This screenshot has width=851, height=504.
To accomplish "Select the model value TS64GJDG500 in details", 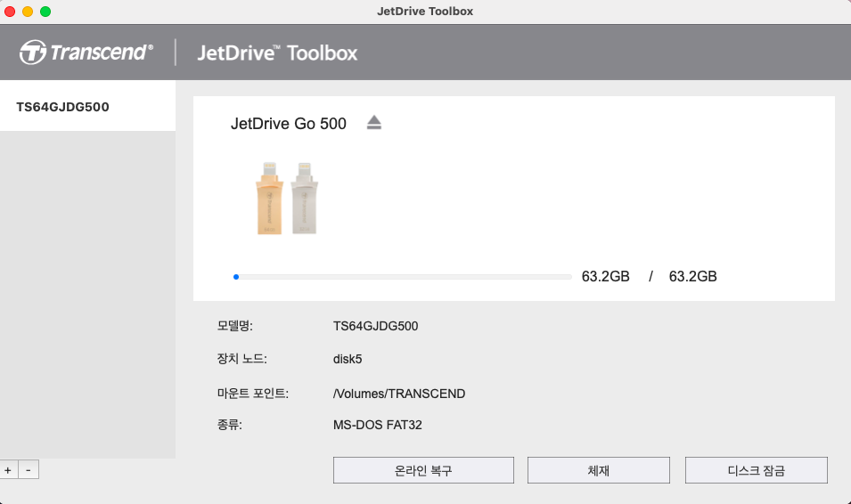I will point(375,326).
